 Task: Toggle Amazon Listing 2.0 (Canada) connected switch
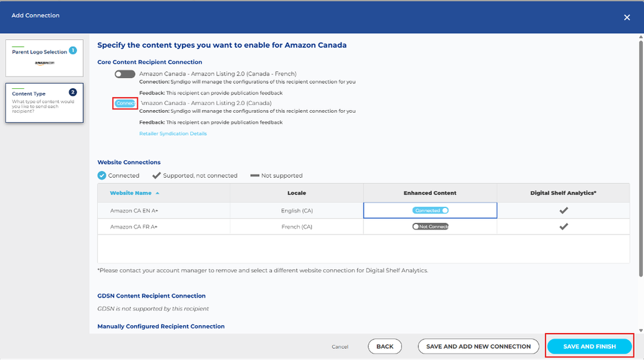(x=125, y=104)
